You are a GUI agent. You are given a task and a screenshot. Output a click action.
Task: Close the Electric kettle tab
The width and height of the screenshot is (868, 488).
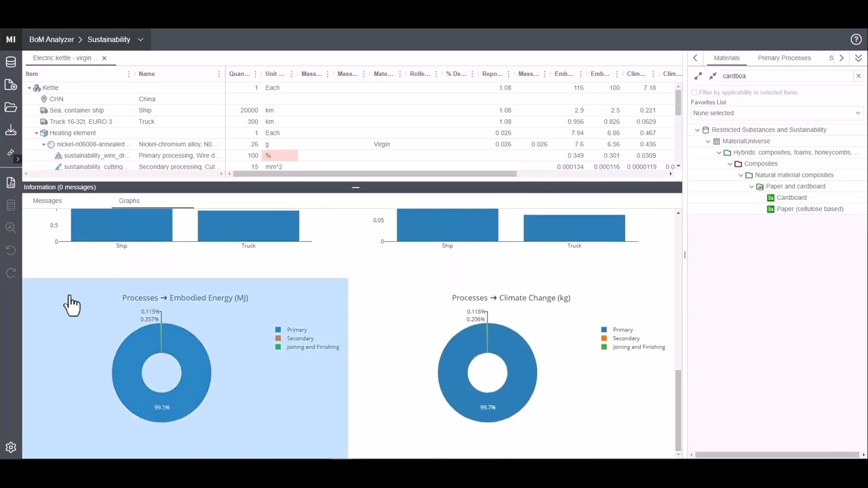point(104,58)
